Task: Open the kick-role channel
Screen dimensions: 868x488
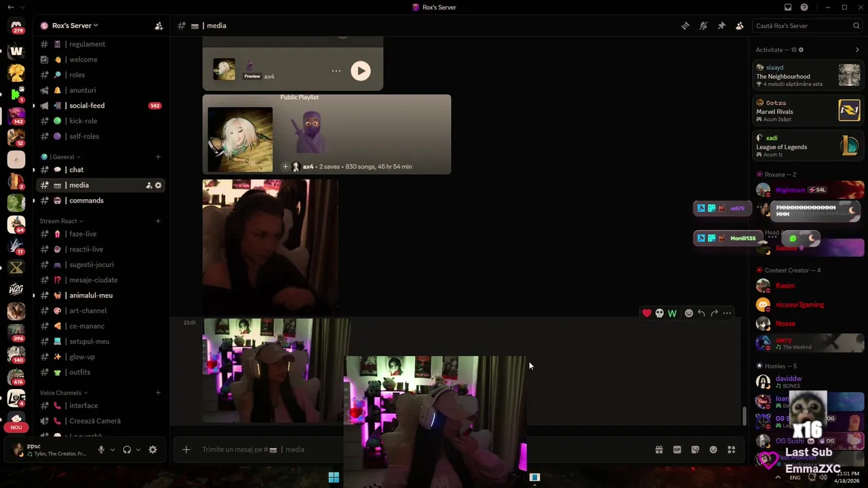Action: pos(100,121)
